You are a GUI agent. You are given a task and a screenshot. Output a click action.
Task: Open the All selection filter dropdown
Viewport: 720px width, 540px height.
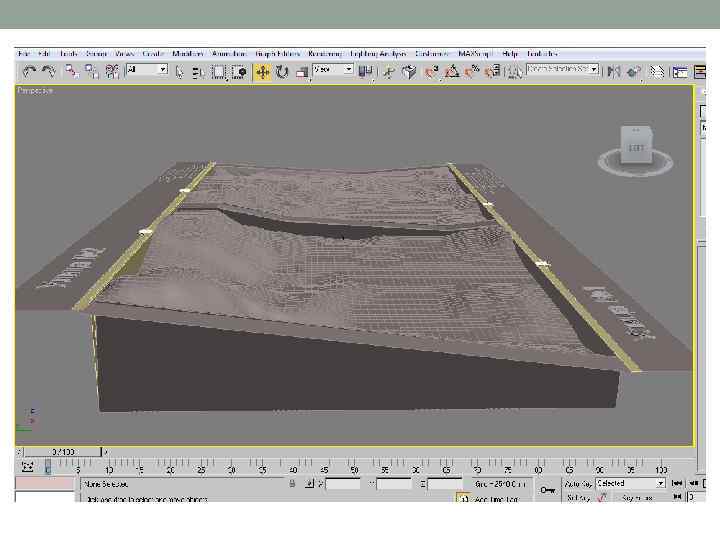tap(147, 70)
